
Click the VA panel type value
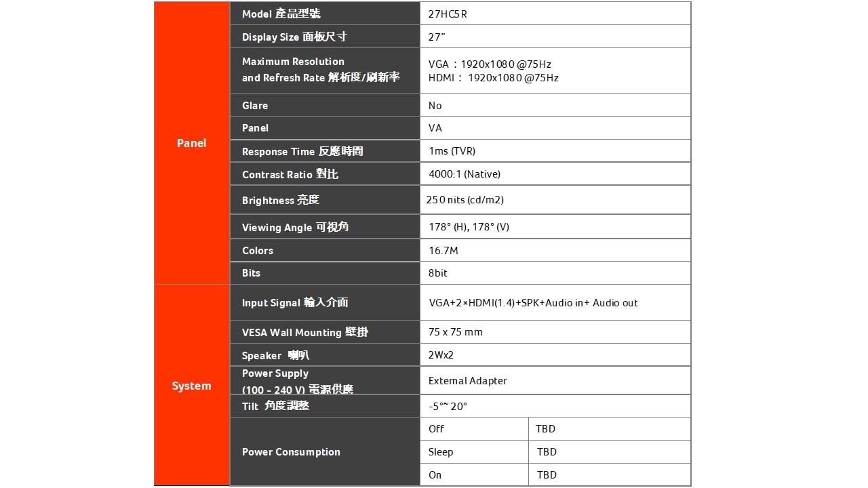click(435, 128)
